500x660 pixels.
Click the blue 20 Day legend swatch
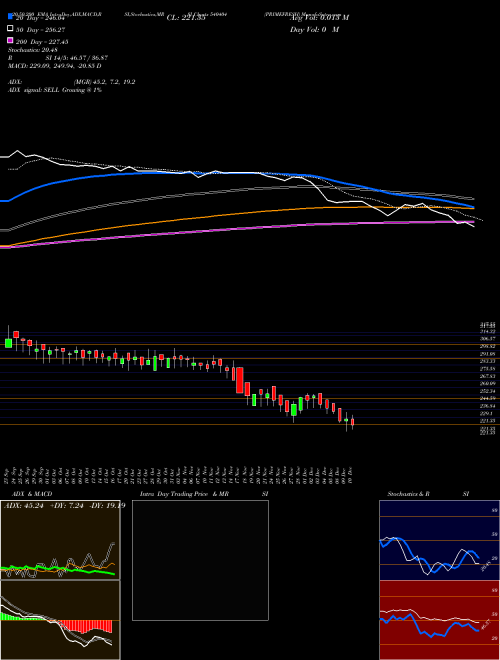point(10,17)
